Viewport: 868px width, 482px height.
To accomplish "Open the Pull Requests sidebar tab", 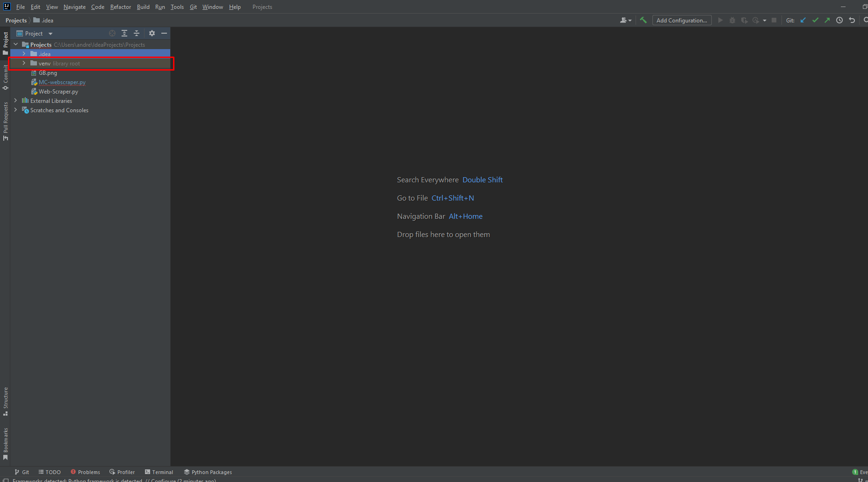I will [x=5, y=122].
